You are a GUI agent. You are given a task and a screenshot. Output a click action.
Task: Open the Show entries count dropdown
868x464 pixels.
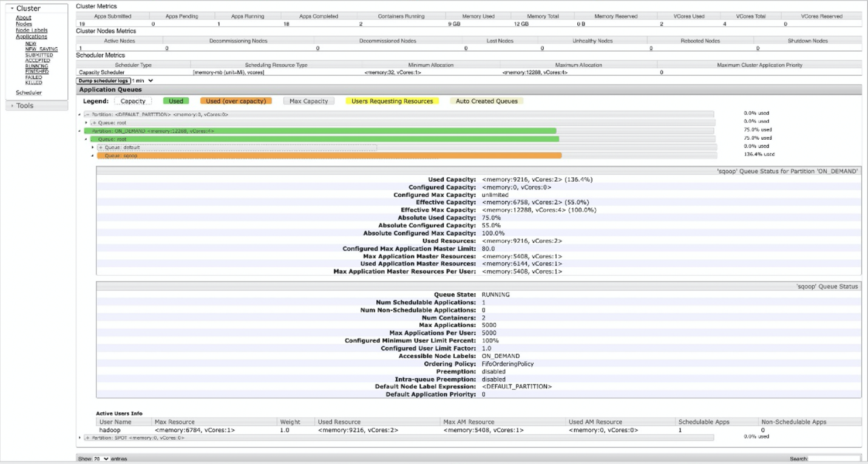tap(101, 459)
